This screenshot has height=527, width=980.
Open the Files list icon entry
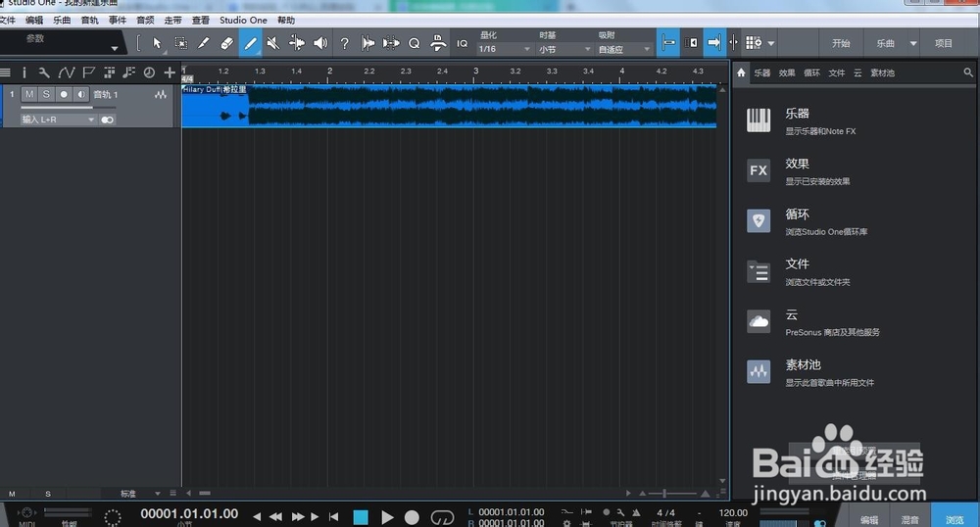point(759,271)
